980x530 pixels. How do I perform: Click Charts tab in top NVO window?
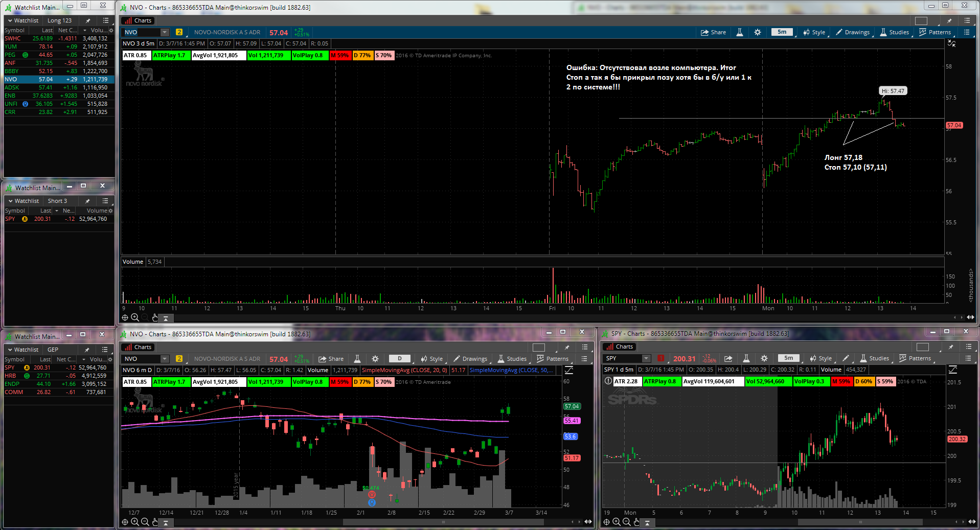click(138, 21)
